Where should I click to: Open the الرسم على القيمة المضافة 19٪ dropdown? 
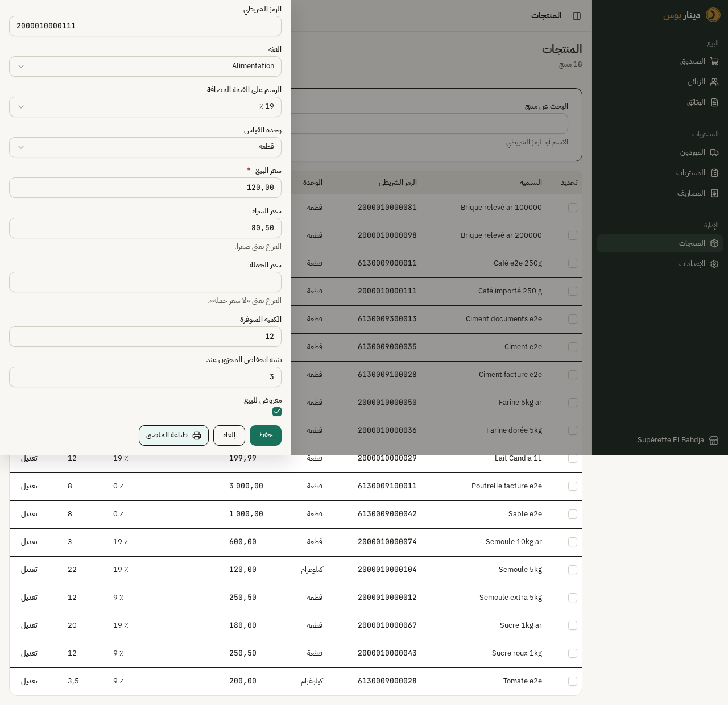(x=145, y=107)
